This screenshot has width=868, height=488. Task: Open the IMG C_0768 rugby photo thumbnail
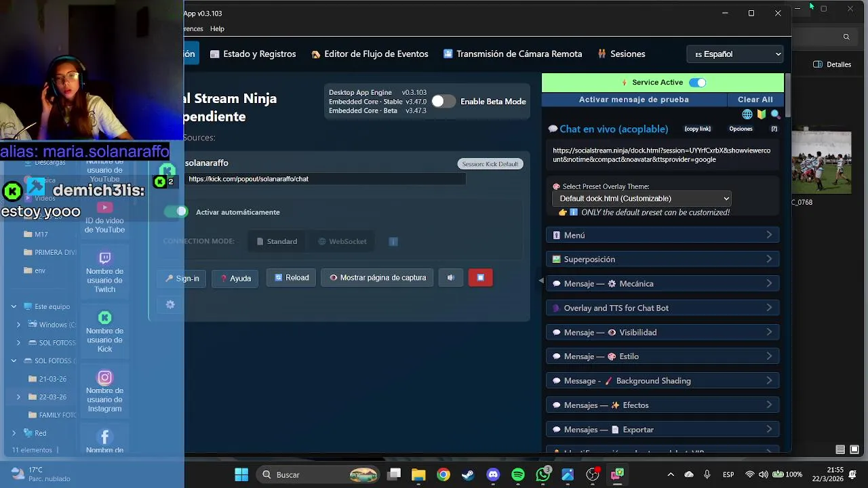coord(821,162)
